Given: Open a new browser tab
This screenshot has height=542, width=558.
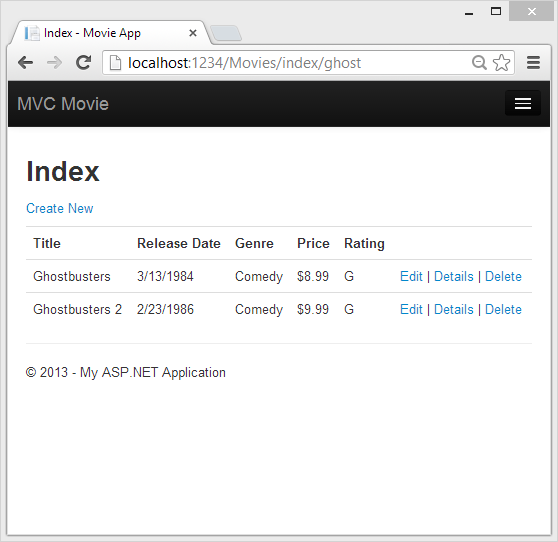Looking at the screenshot, I should click(226, 33).
